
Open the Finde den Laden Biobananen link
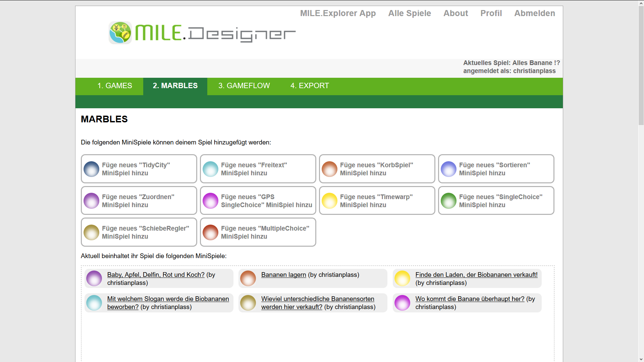click(x=476, y=275)
